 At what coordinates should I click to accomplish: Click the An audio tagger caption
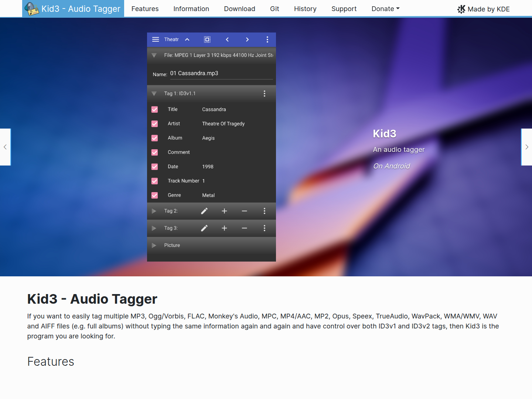tap(399, 150)
